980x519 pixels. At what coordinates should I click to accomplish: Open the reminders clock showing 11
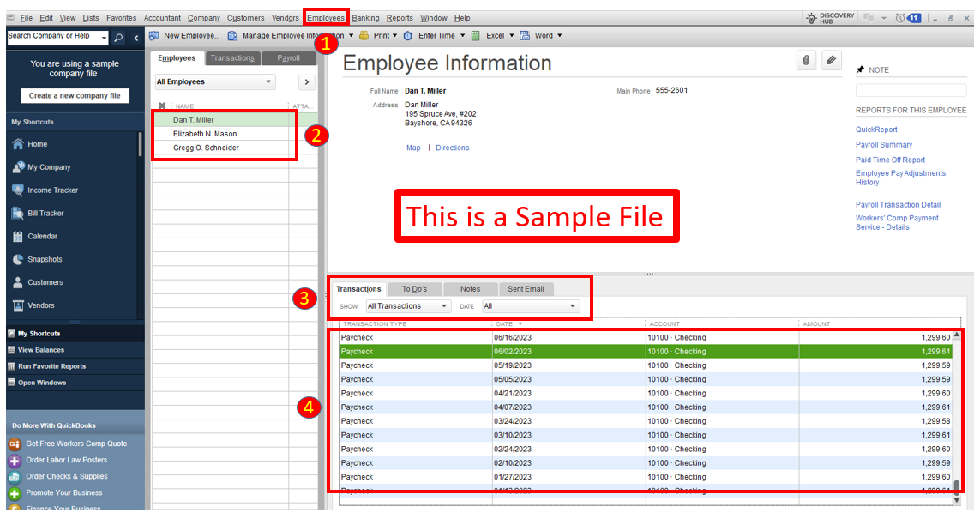pyautogui.click(x=908, y=18)
